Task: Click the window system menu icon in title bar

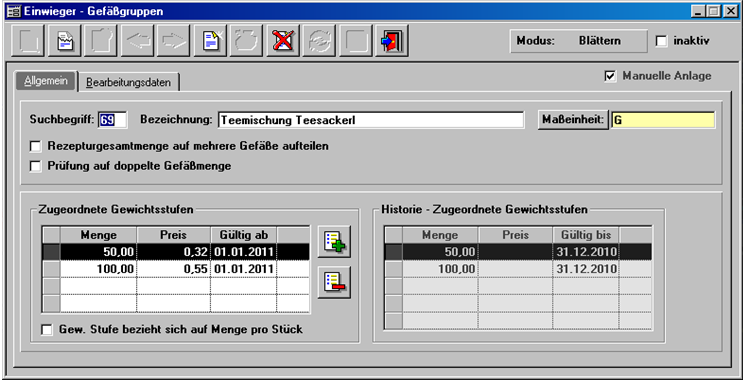Action: point(14,11)
